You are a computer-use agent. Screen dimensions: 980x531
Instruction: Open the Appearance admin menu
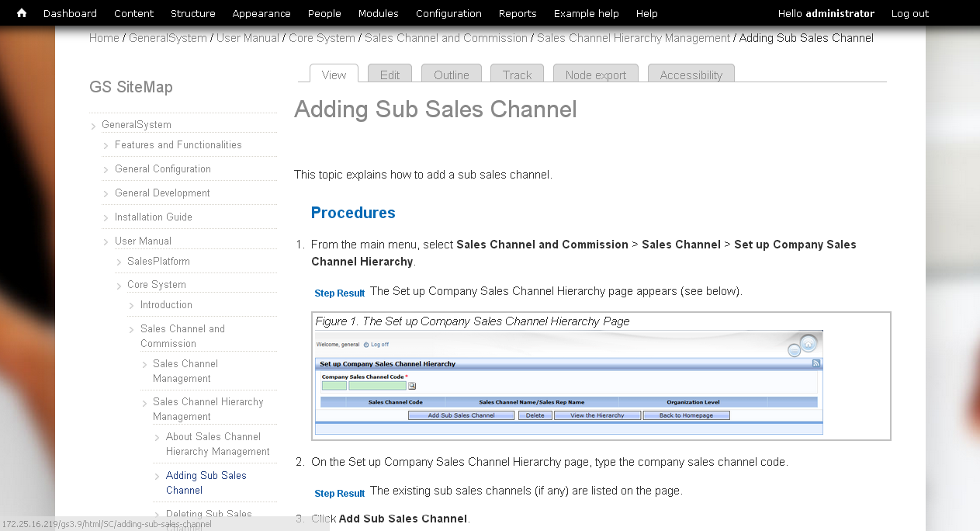click(261, 13)
